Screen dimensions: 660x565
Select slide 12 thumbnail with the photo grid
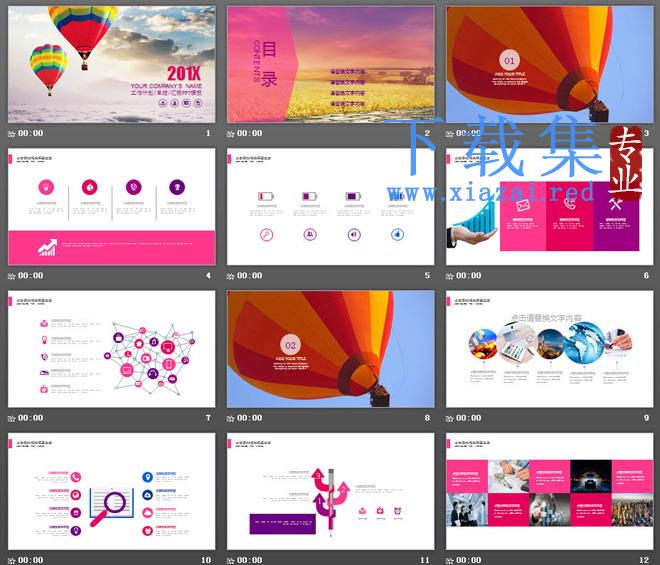pos(549,491)
